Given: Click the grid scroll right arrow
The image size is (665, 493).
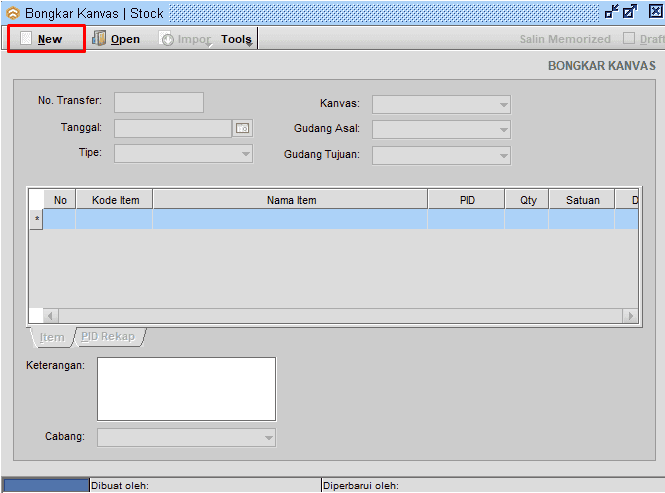Looking at the screenshot, I should tap(630, 316).
